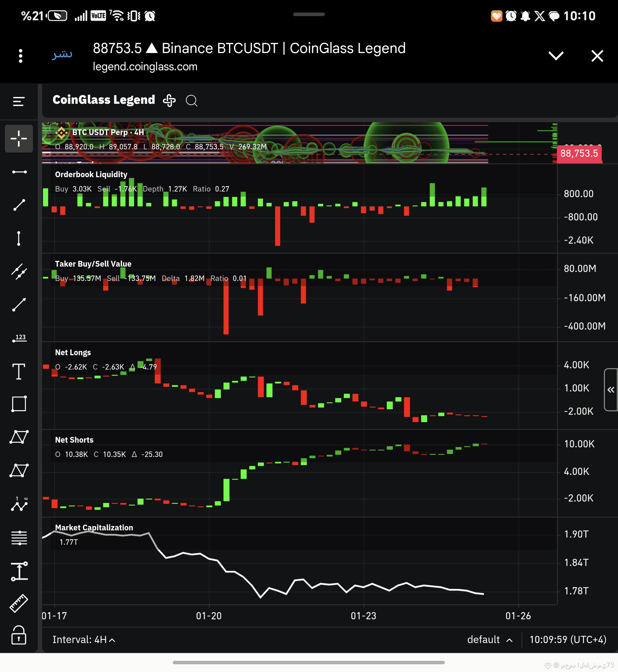Click the search magnifier icon
This screenshot has width=618, height=672.
[191, 100]
